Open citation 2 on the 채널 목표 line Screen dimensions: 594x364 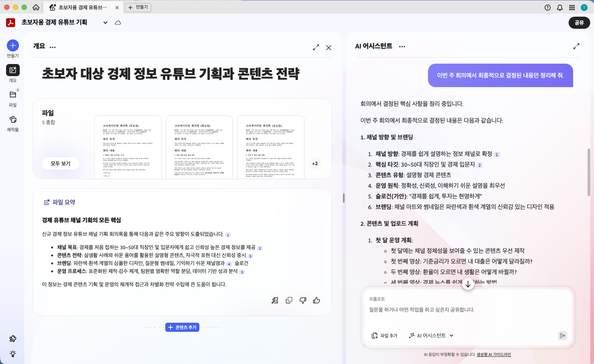260,248
